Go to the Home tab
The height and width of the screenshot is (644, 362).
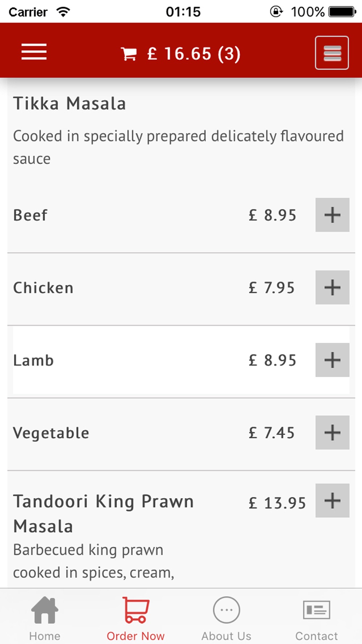pyautogui.click(x=45, y=618)
